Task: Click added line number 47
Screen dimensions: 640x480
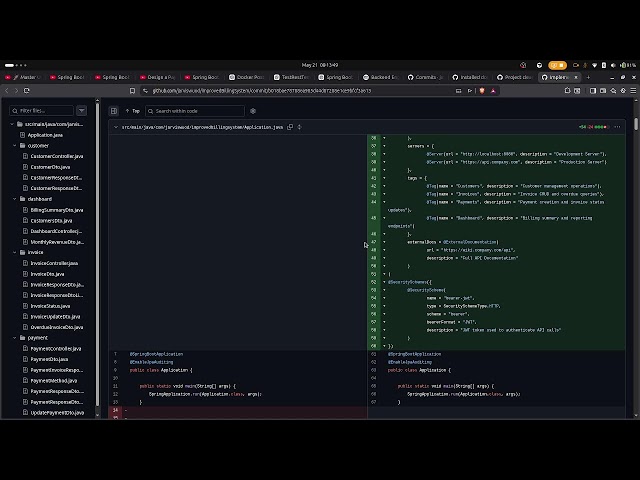Action: pos(373,242)
